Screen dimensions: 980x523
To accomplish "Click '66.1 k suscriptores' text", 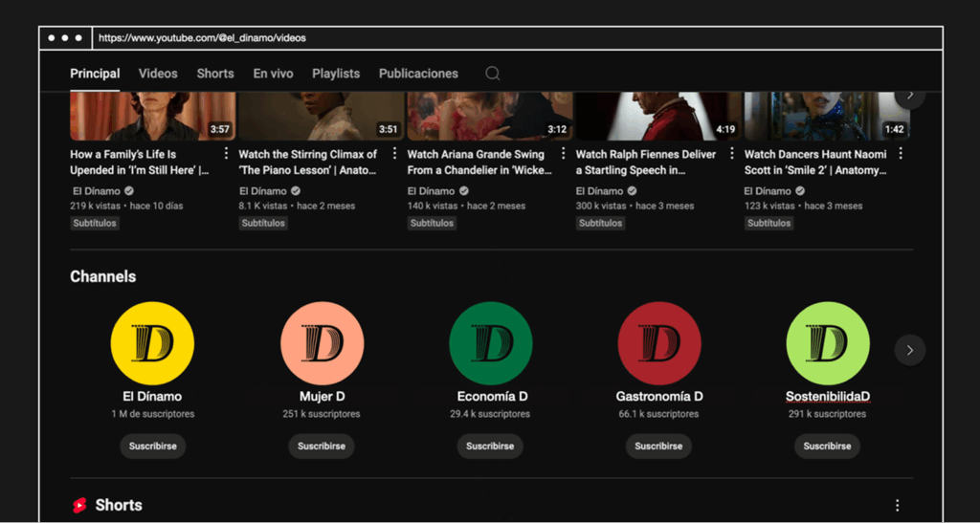I will [x=658, y=414].
